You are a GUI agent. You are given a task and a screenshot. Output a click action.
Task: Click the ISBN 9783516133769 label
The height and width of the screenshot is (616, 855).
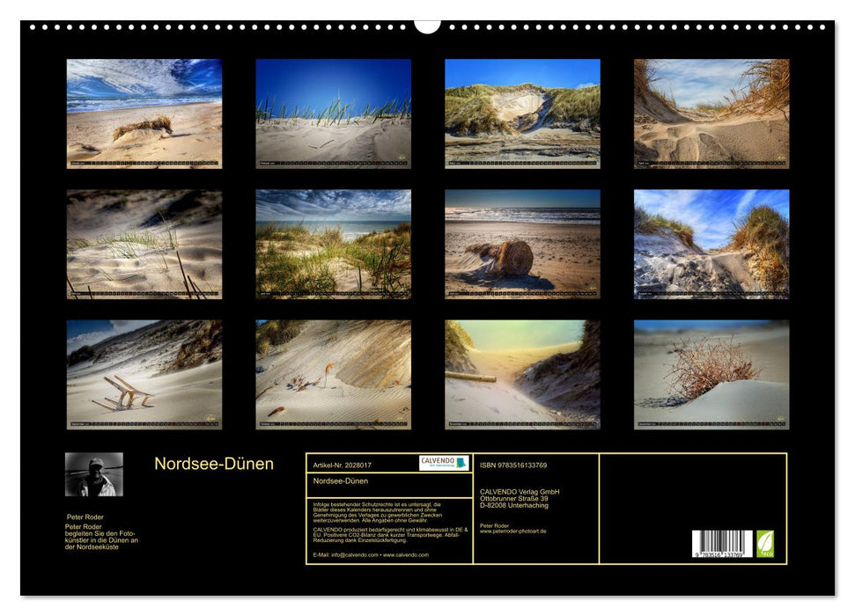pyautogui.click(x=514, y=465)
